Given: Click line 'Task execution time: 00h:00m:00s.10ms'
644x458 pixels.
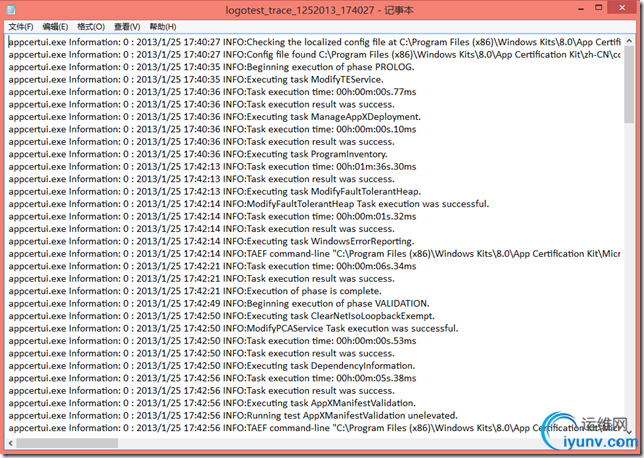Looking at the screenshot, I should [212, 129].
